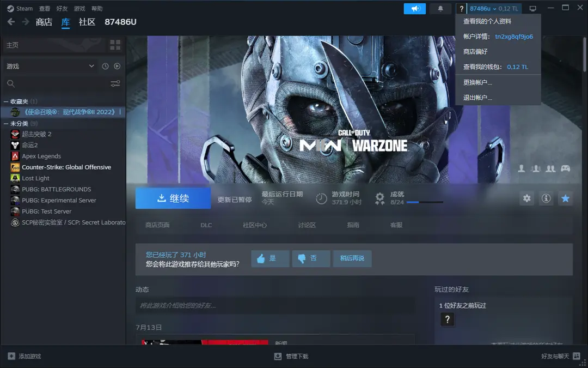Select 使命召唤 现代战争 II 2022 in library
Viewport: 588px width, 368px height.
pyautogui.click(x=63, y=112)
